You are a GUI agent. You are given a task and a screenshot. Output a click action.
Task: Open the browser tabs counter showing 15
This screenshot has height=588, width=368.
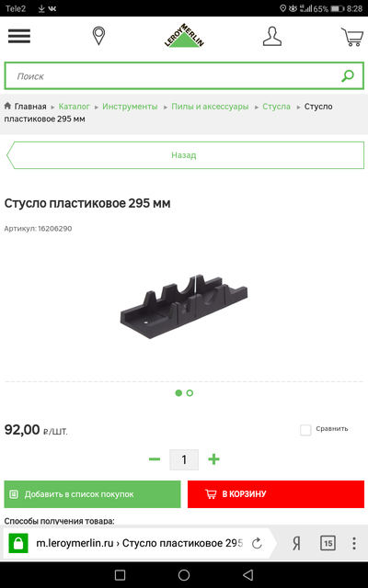click(x=328, y=543)
